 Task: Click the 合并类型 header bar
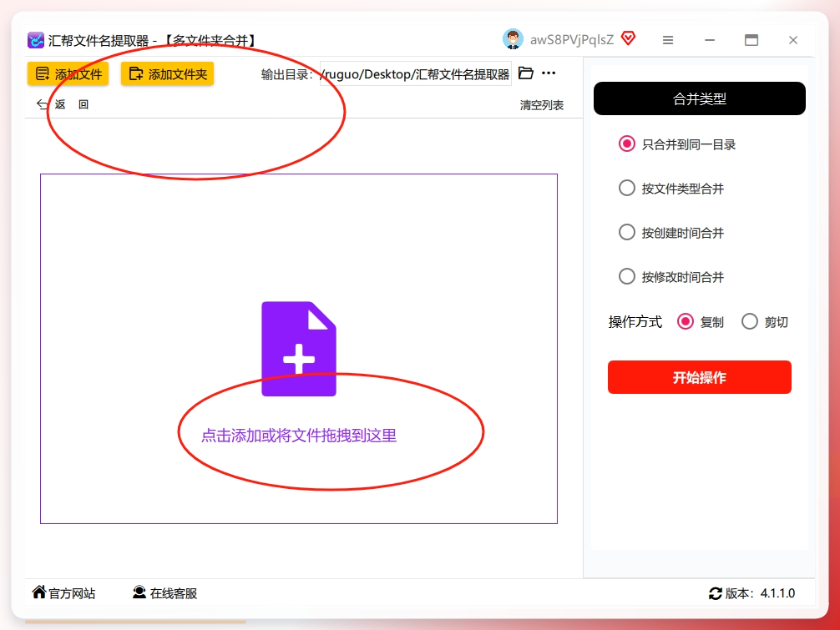pos(699,98)
